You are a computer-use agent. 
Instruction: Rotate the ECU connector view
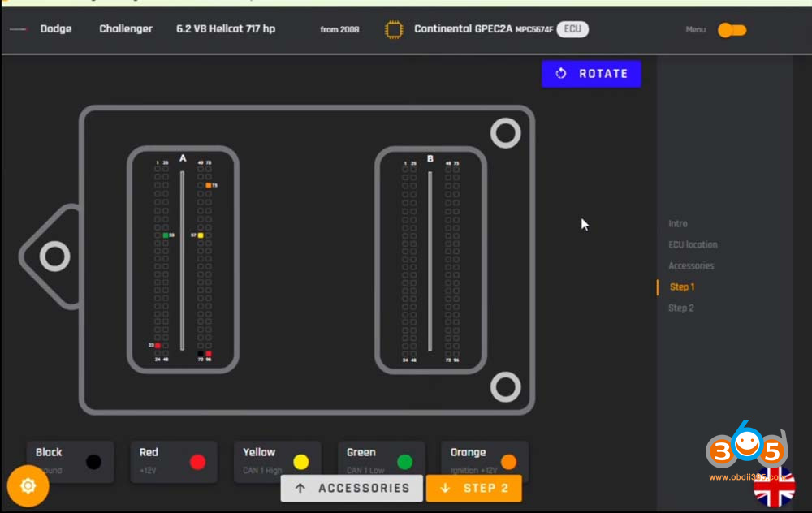click(x=591, y=74)
